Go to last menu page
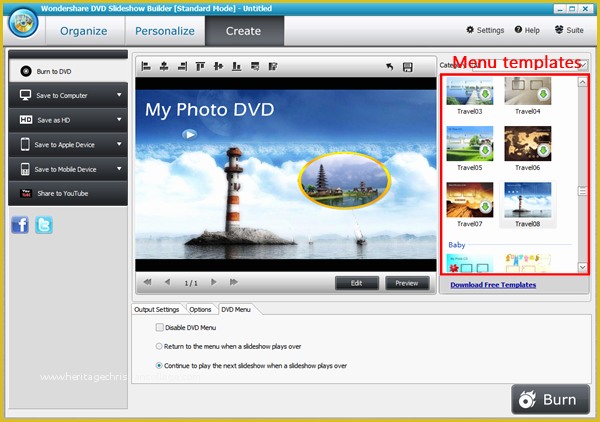The width and height of the screenshot is (600, 422). 234,282
